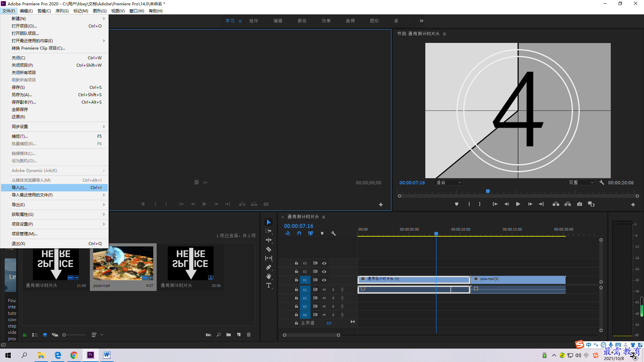This screenshot has height=362, width=644.
Task: Select the pizza.mp4 thumbnail
Action: [123, 263]
